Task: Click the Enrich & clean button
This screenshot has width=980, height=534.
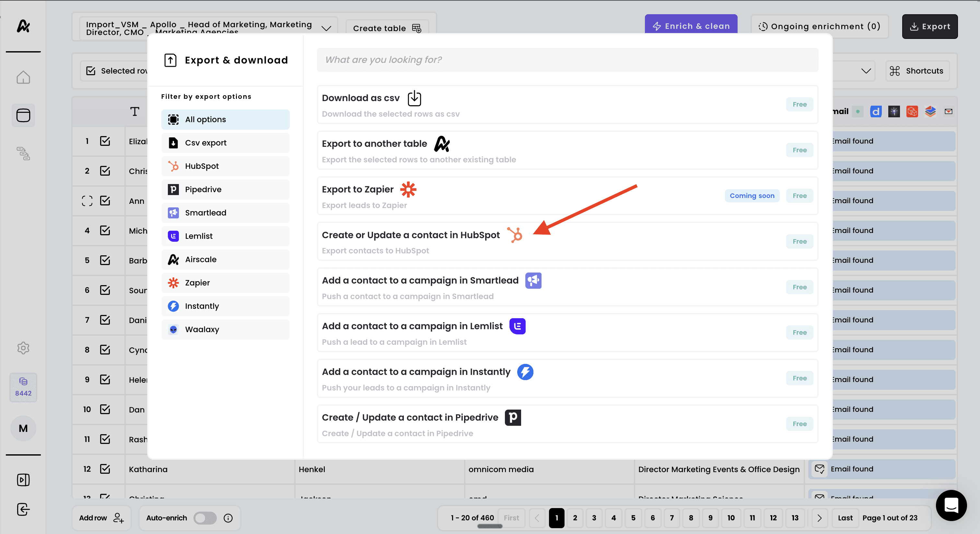Action: (x=691, y=26)
